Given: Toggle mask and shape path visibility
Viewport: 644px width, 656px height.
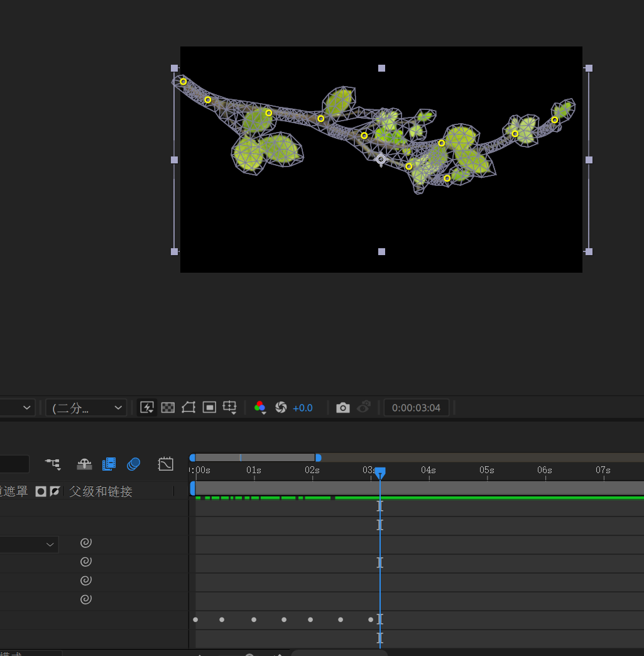Looking at the screenshot, I should [x=188, y=408].
